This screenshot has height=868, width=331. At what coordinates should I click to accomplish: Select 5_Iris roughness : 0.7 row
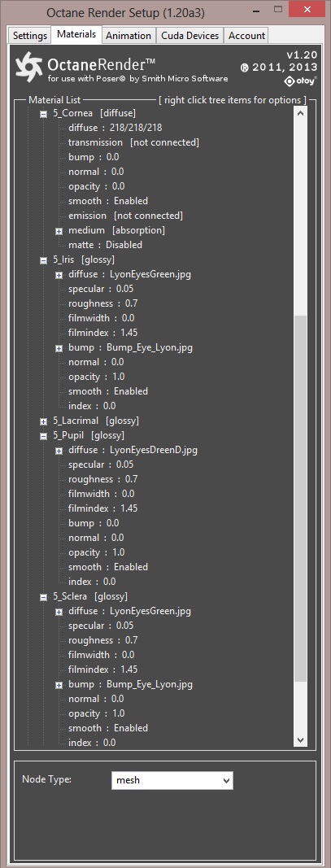[x=102, y=303]
